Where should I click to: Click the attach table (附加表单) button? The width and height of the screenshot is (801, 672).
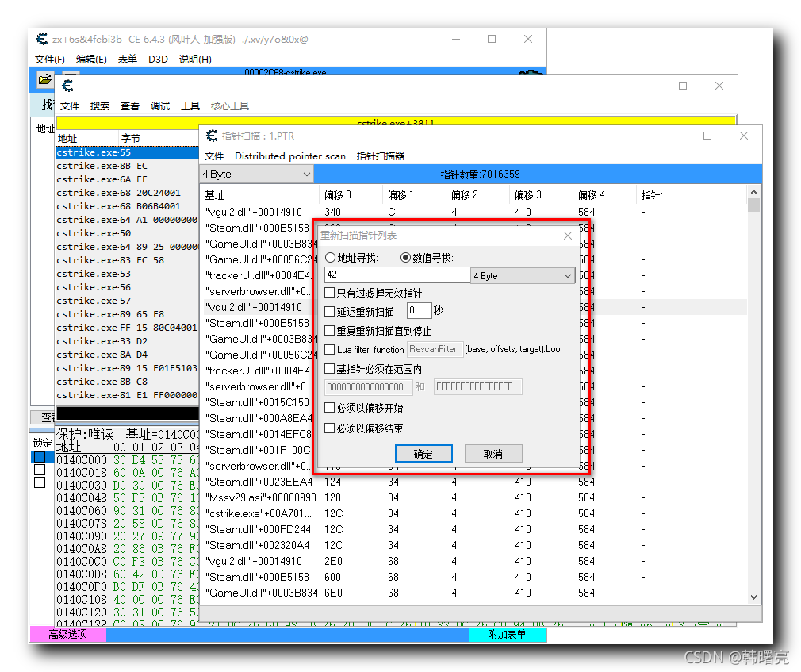click(507, 634)
